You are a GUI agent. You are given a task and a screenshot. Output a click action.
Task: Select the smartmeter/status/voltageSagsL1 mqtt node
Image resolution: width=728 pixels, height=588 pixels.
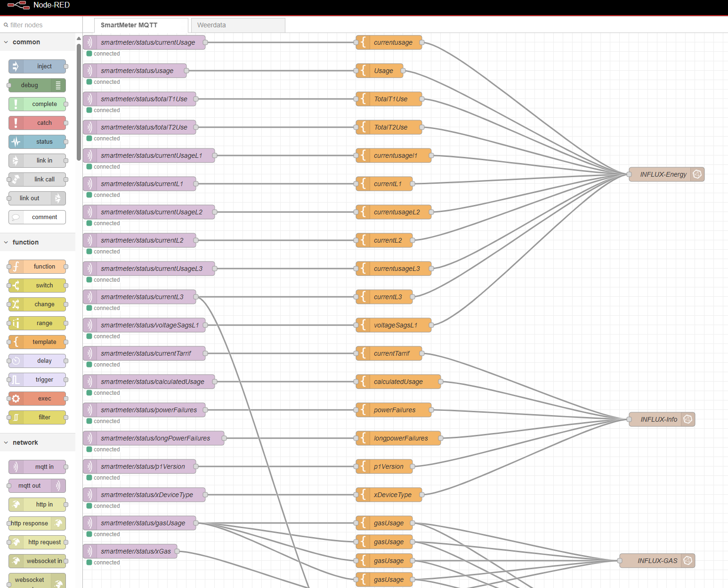[x=144, y=325]
